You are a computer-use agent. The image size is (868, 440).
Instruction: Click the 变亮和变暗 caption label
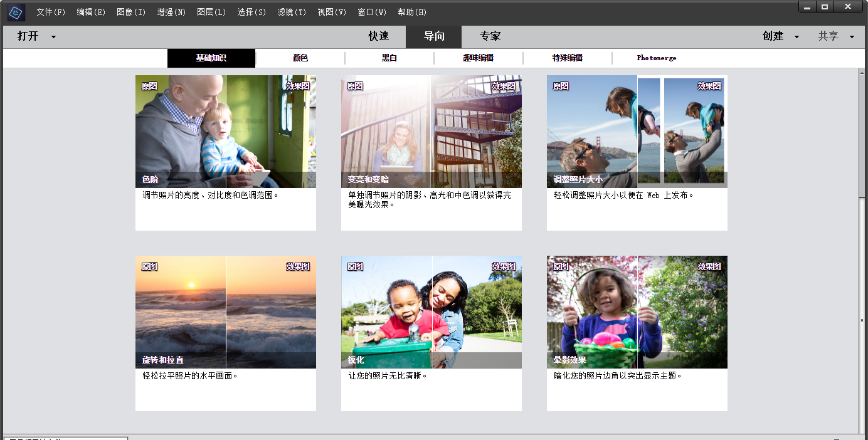coord(368,180)
